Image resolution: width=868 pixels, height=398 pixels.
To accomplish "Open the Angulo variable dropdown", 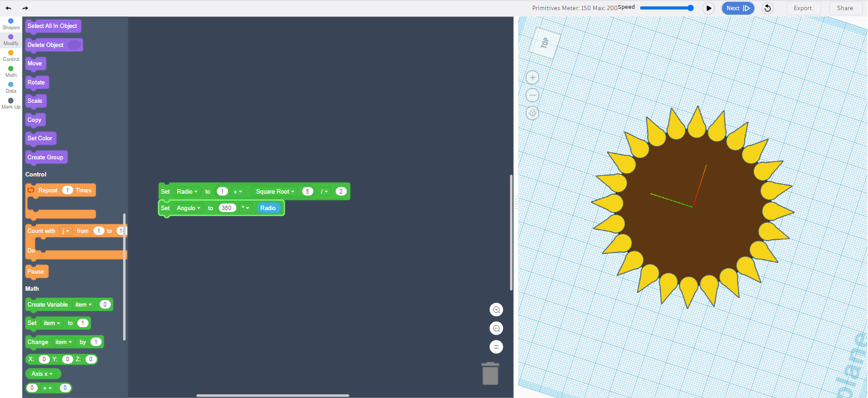I will tap(189, 208).
